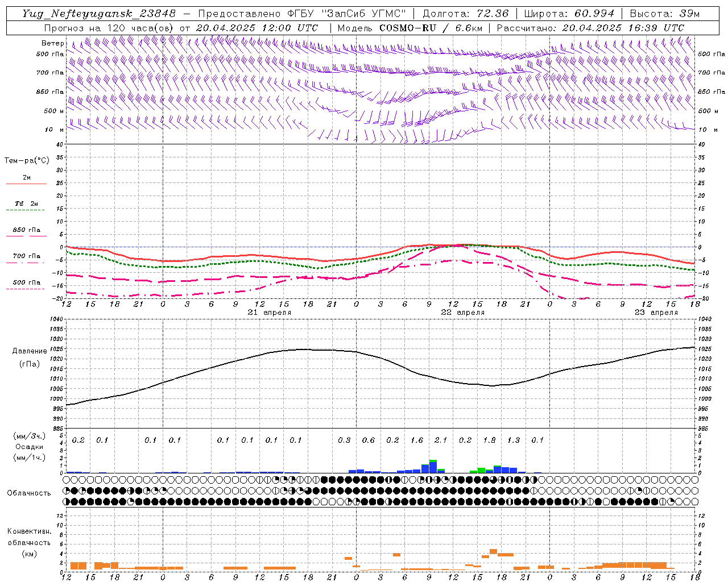
Task: Click the 'Давление' pressure panel label
Action: pyautogui.click(x=29, y=351)
